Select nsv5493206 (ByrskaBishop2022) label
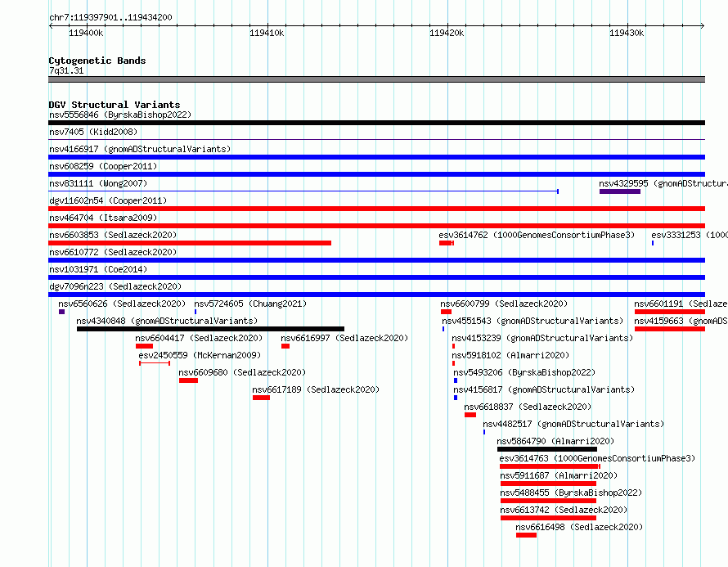Image resolution: width=728 pixels, height=567 pixels. [524, 372]
